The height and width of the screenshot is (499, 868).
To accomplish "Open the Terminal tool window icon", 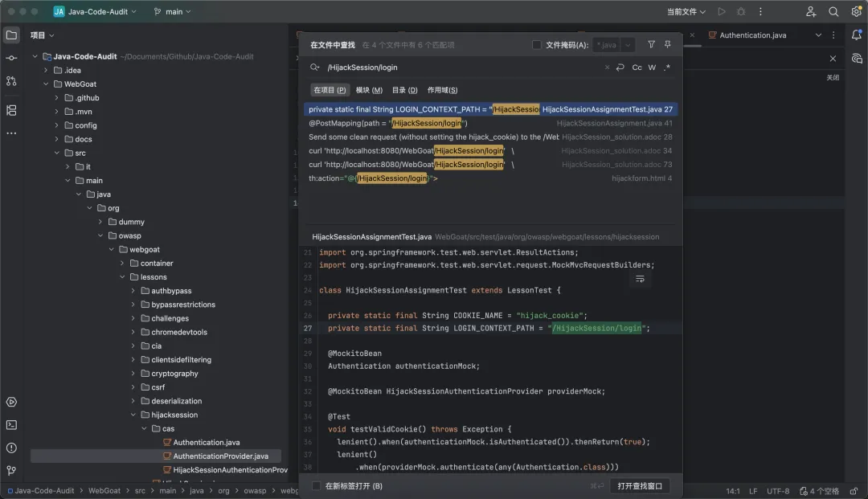I will tap(11, 425).
